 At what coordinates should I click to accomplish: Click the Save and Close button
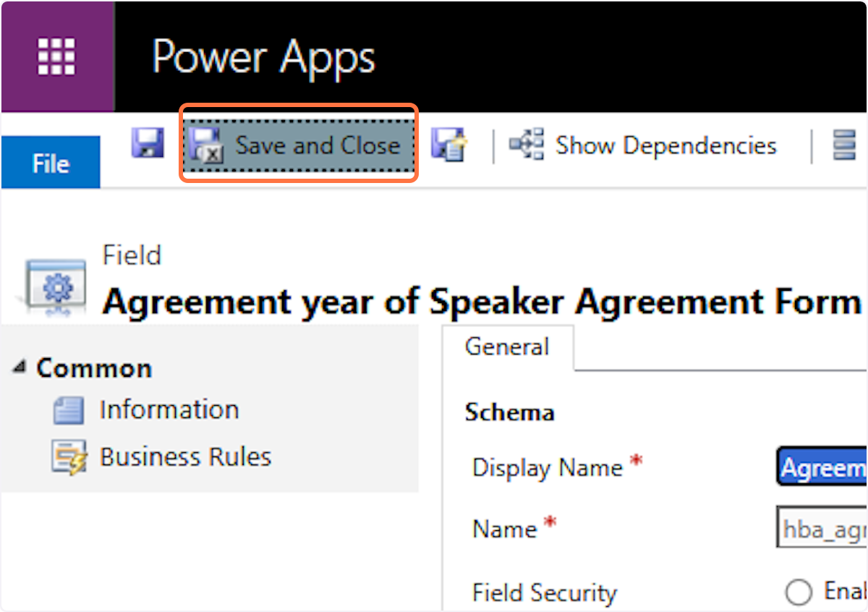click(x=299, y=145)
